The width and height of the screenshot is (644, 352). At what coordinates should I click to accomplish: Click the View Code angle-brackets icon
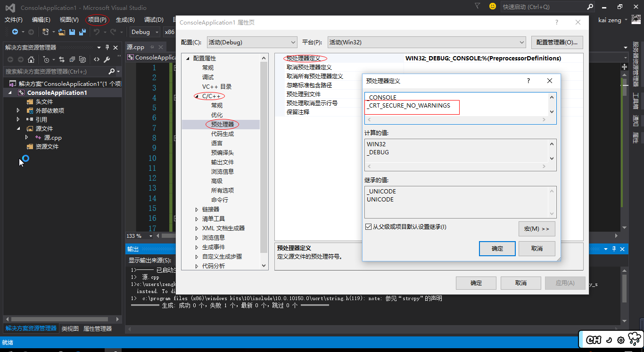tap(97, 59)
